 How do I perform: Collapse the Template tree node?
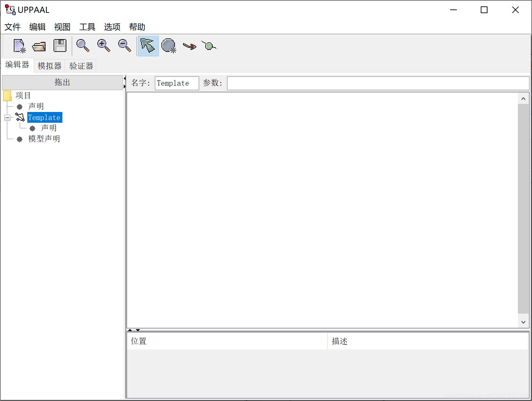click(7, 118)
